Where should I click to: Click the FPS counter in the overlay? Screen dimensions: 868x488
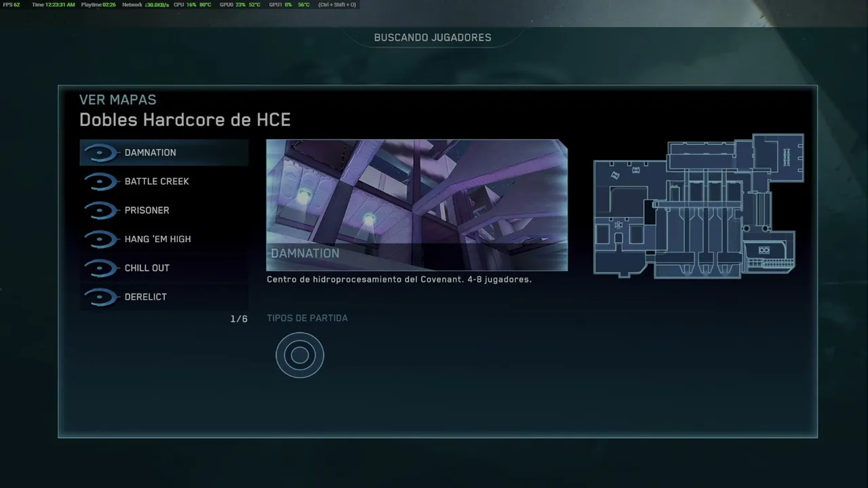(12, 5)
